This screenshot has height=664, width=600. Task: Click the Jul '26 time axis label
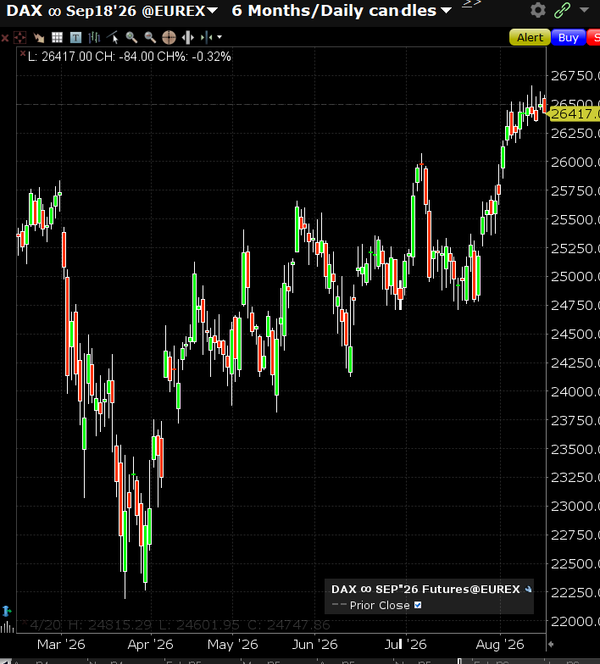click(405, 645)
